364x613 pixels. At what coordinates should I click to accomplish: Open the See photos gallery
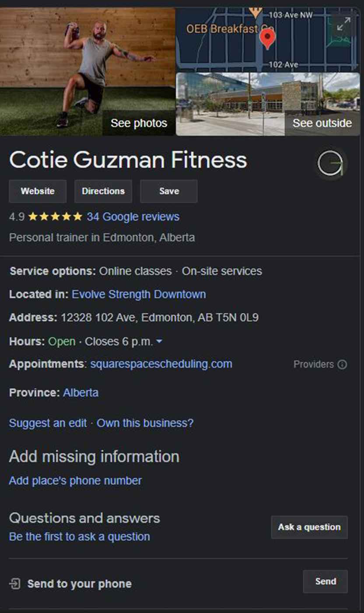[x=139, y=123]
